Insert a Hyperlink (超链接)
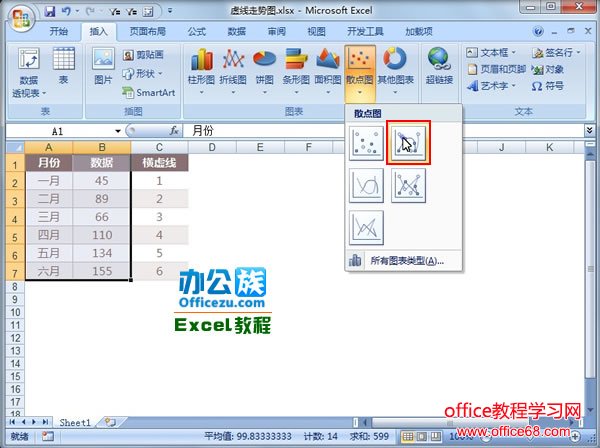 click(x=439, y=66)
